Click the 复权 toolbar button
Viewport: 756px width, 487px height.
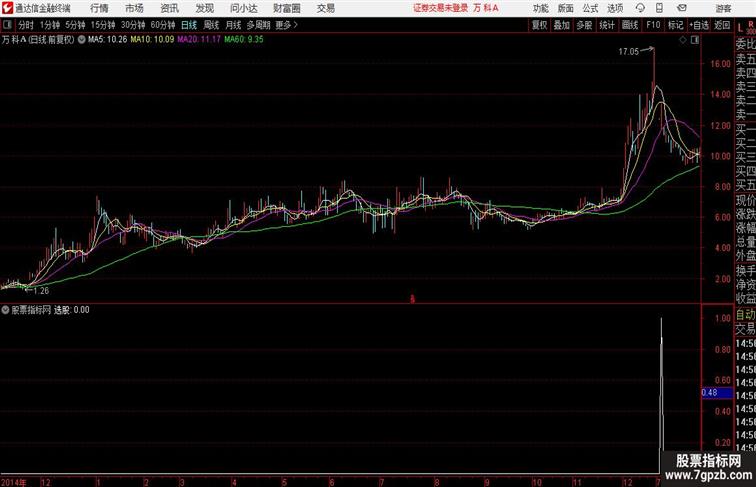[x=540, y=25]
